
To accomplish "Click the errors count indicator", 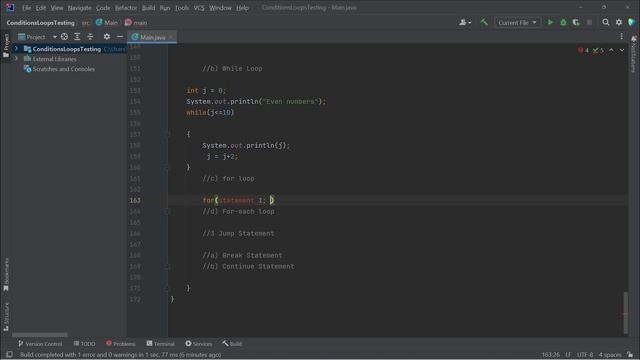I will (583, 50).
